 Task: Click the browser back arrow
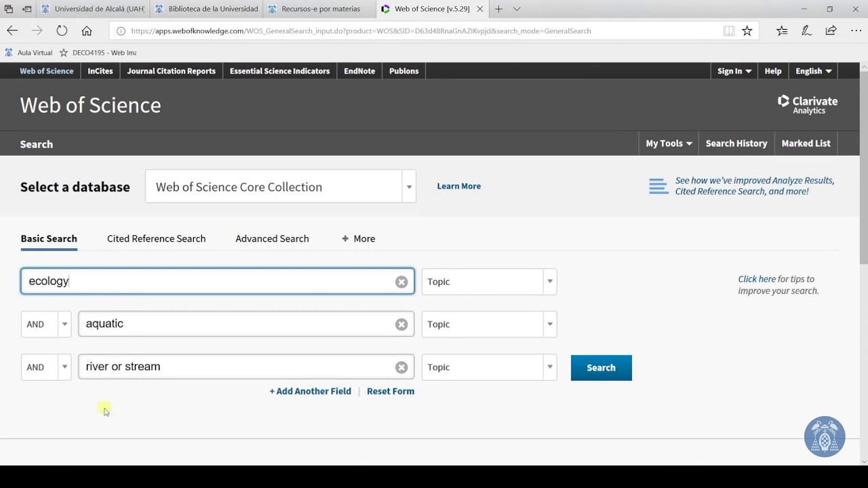pos(12,30)
